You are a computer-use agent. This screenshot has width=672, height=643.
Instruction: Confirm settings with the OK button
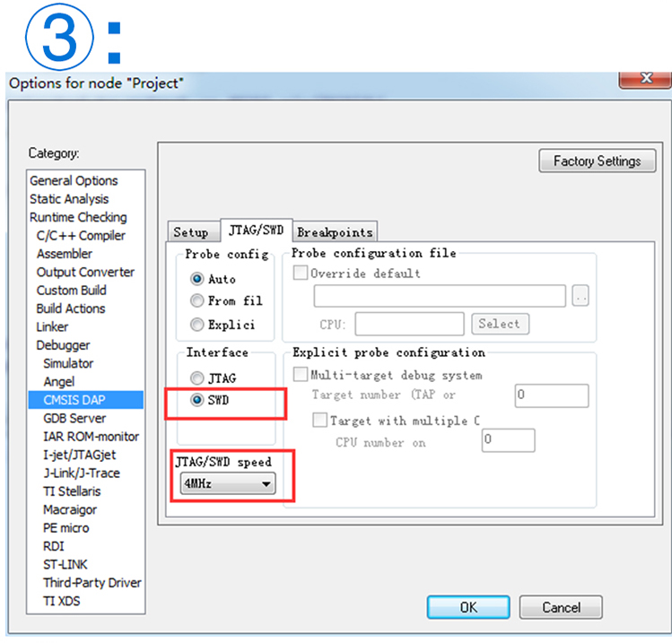[x=467, y=607]
